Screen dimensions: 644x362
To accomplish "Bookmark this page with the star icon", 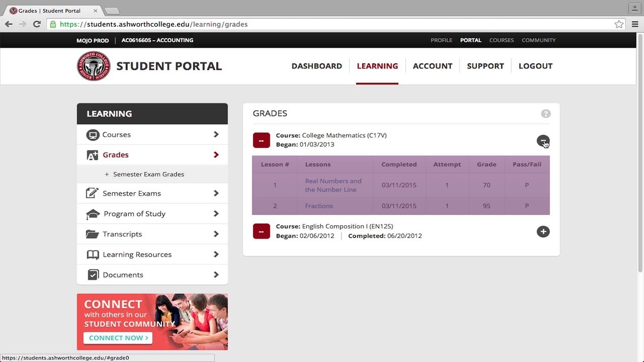I will [x=619, y=24].
